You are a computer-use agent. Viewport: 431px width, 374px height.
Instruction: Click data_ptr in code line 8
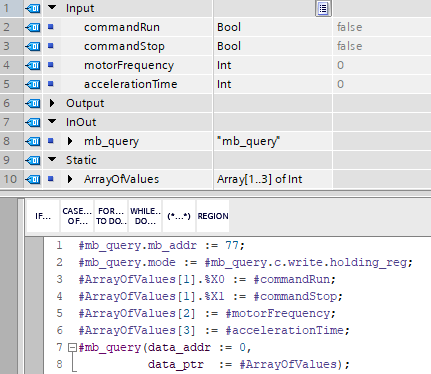click(176, 365)
